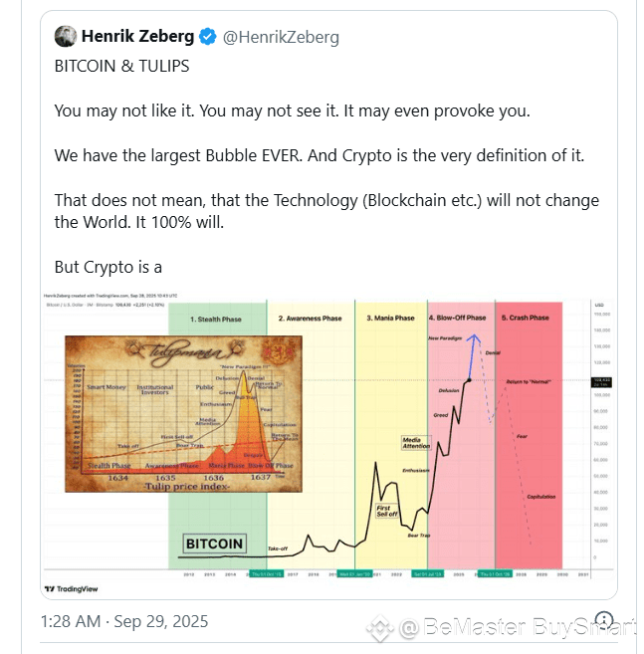Select the '1. Stealth Phase' green header
The image size is (644, 654).
pyautogui.click(x=216, y=320)
